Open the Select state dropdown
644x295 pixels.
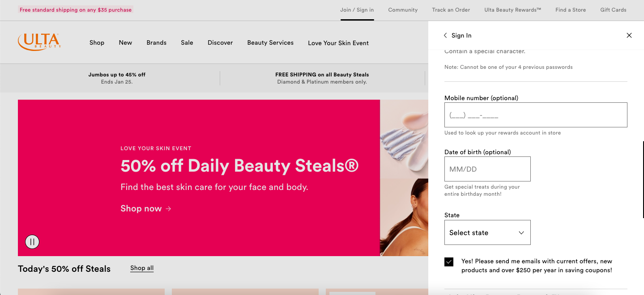click(x=487, y=232)
